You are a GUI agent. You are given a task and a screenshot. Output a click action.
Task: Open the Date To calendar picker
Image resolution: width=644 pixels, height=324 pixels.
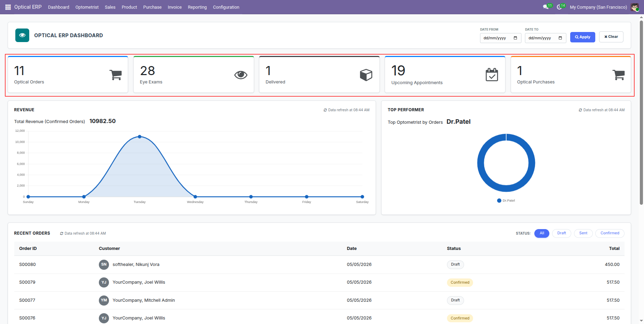(560, 38)
